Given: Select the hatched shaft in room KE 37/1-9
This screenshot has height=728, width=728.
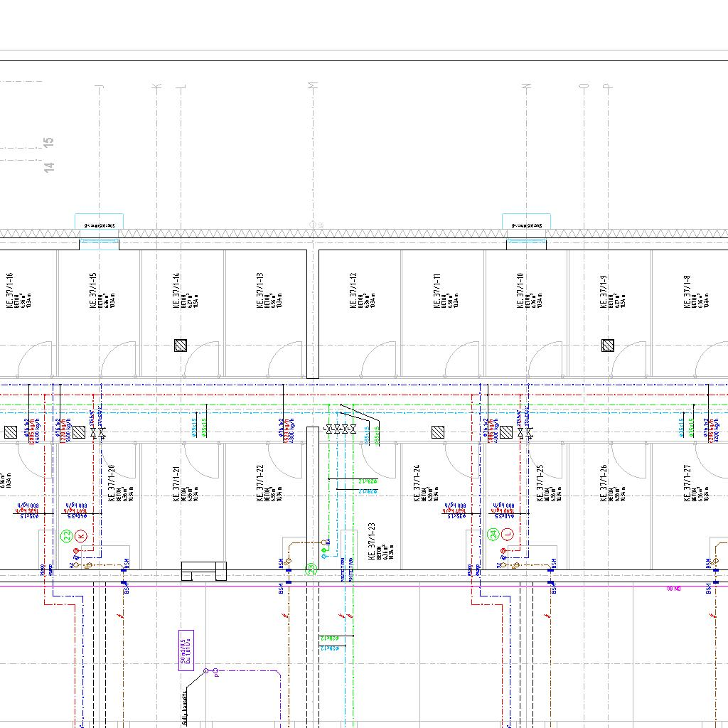Looking at the screenshot, I should [x=608, y=346].
